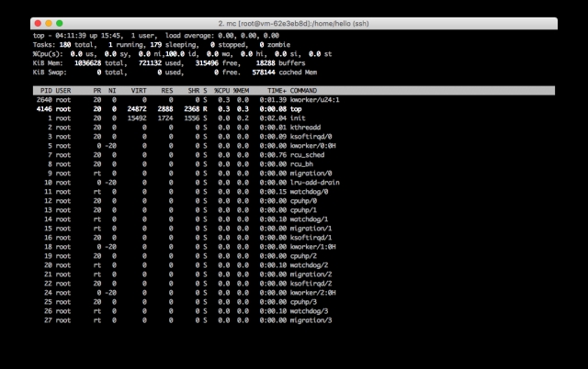The image size is (588, 369).
Task: Click the TIME+ value 0:00.76
Action: point(273,155)
